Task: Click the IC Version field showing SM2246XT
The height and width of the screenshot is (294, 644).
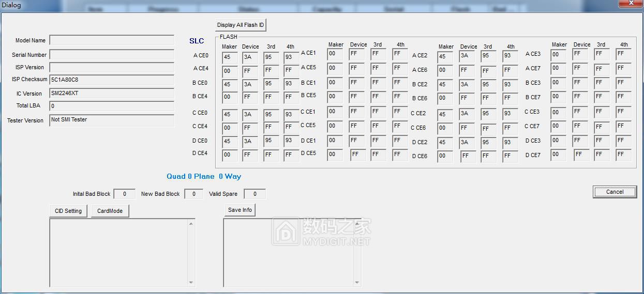Action: click(x=112, y=94)
